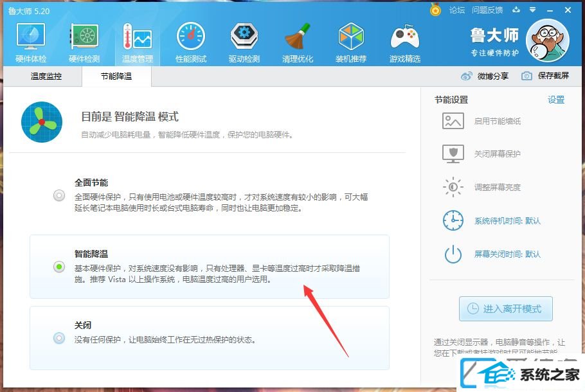Switch to the 节能降温 tab
The image size is (585, 392).
click(x=116, y=76)
